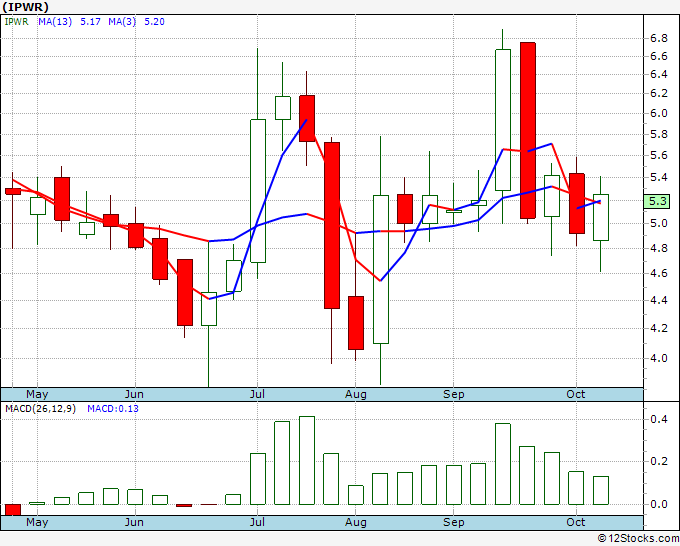
Task: Click the MA(13) legend label
Action: coord(55,21)
